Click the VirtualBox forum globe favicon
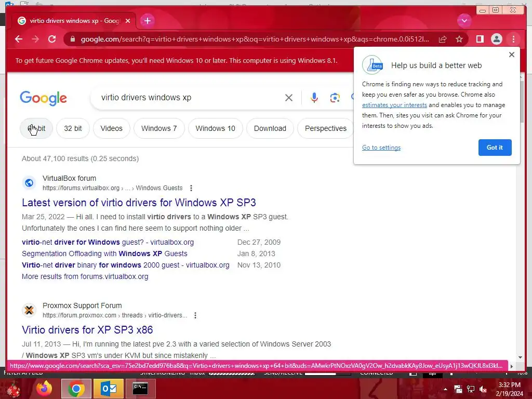 point(29,183)
